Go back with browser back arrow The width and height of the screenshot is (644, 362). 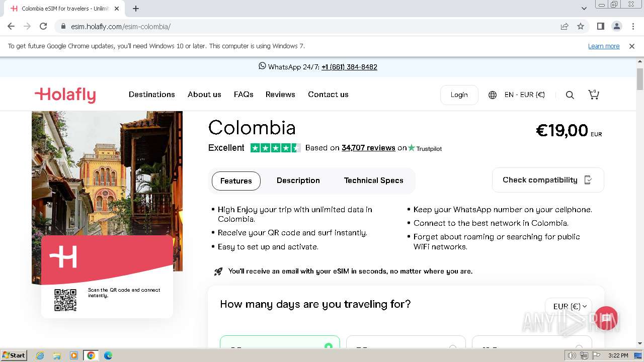pos(11,26)
